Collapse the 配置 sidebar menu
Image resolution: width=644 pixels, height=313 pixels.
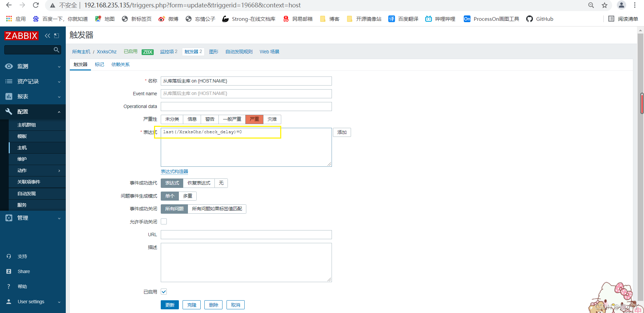pyautogui.click(x=33, y=112)
